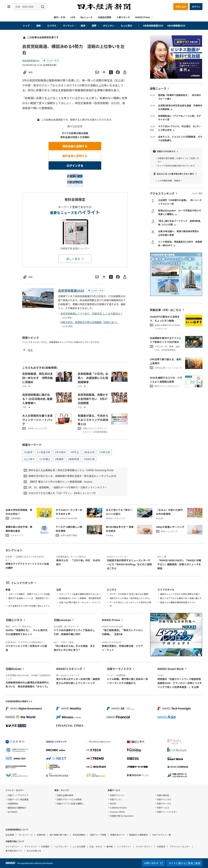The image size is (208, 868).
Task: Open share sheet icon above article
Action: click(125, 72)
